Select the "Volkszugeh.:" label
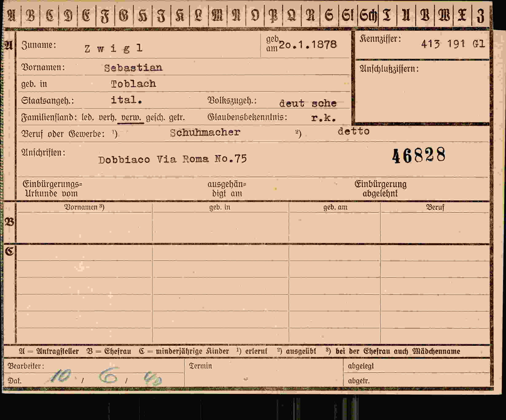This screenshot has width=506, height=420. [232, 101]
